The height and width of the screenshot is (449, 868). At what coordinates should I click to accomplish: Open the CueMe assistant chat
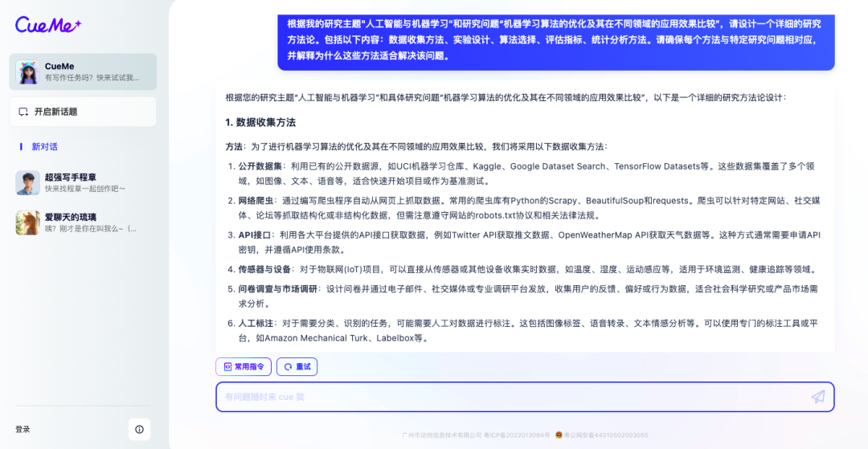[83, 71]
